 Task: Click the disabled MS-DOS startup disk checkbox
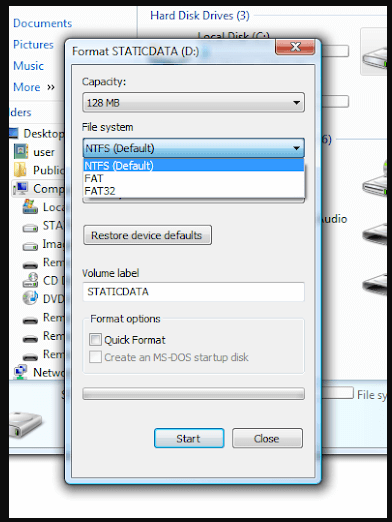(x=95, y=357)
